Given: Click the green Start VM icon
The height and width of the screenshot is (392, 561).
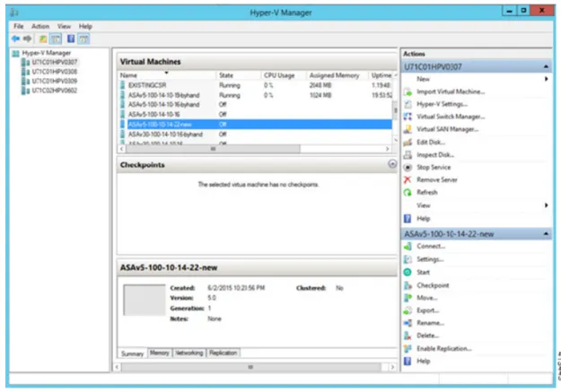Looking at the screenshot, I should click(408, 272).
